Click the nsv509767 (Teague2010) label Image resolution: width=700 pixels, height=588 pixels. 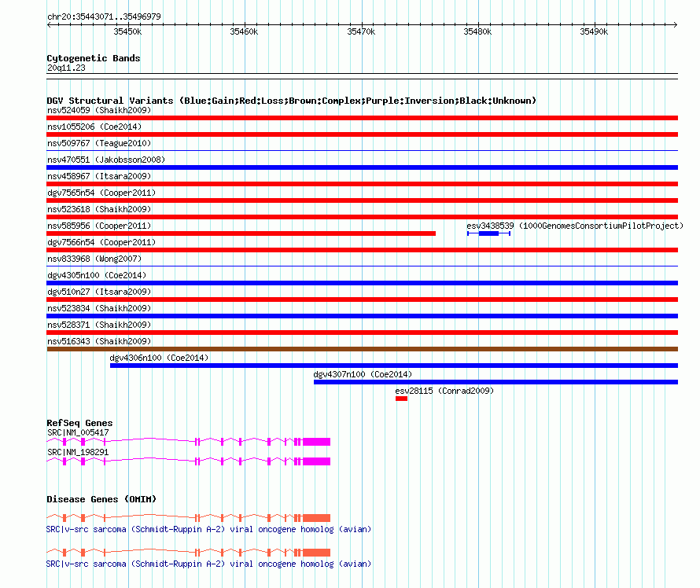(x=99, y=143)
